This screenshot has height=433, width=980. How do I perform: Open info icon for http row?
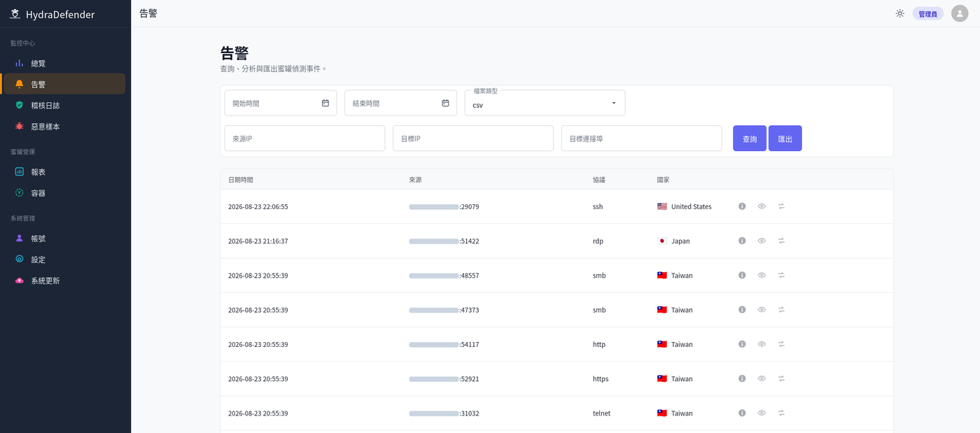click(x=742, y=344)
